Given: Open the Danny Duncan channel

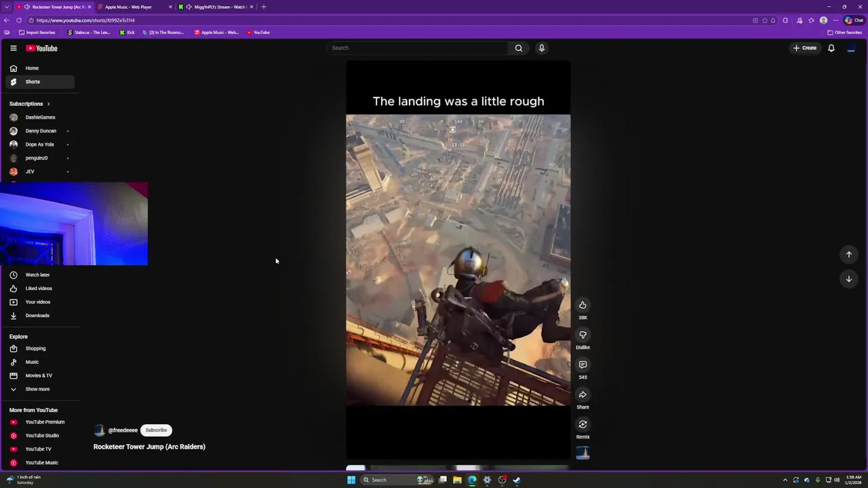Looking at the screenshot, I should tap(40, 131).
